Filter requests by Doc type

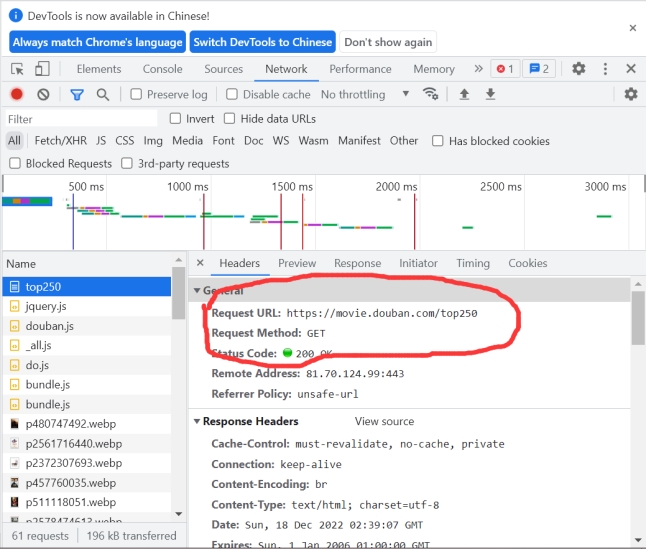coord(253,141)
